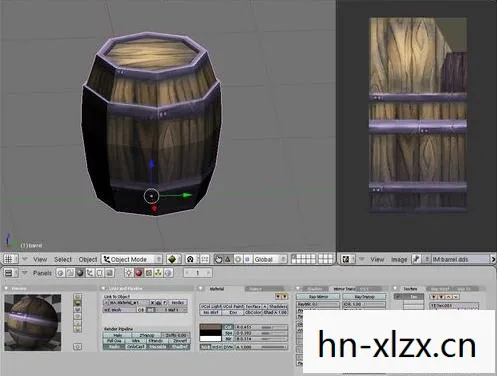Image resolution: width=497 pixels, height=376 pixels.
Task: Toggle the Ray Mirror button
Action: [318, 296]
